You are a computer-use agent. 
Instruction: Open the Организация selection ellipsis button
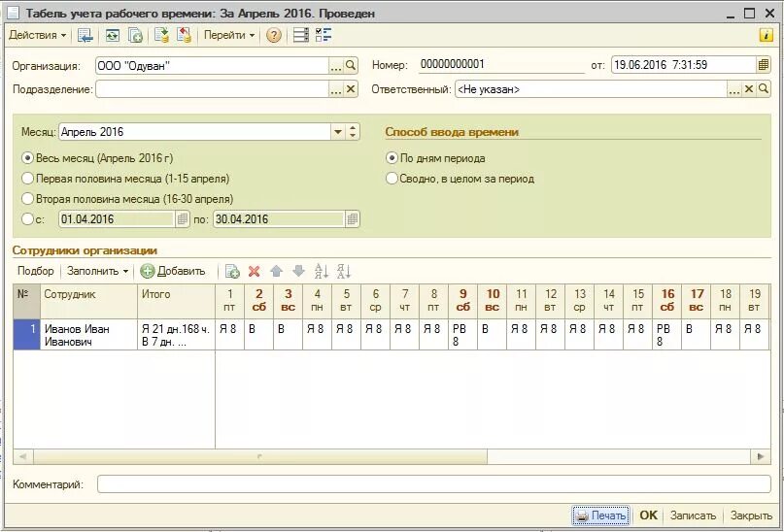coord(336,65)
